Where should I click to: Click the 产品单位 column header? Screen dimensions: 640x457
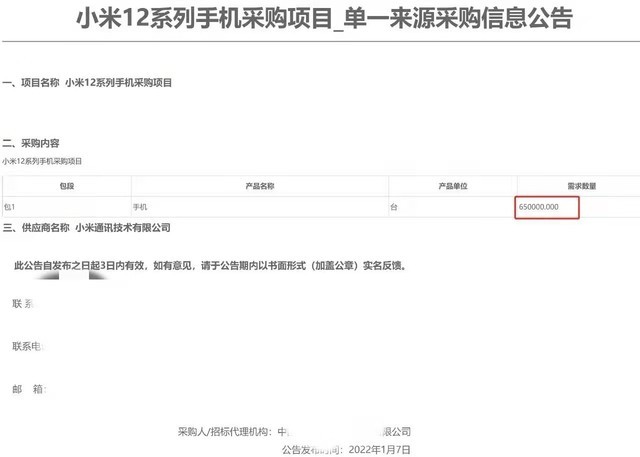[453, 186]
